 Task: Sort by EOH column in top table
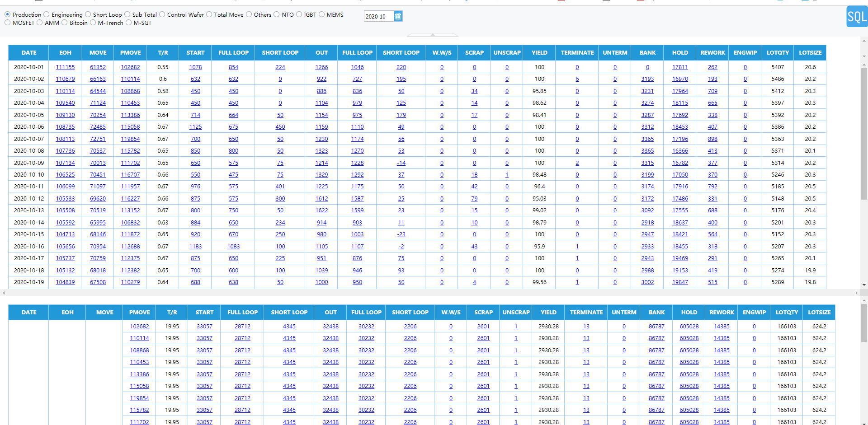point(65,52)
